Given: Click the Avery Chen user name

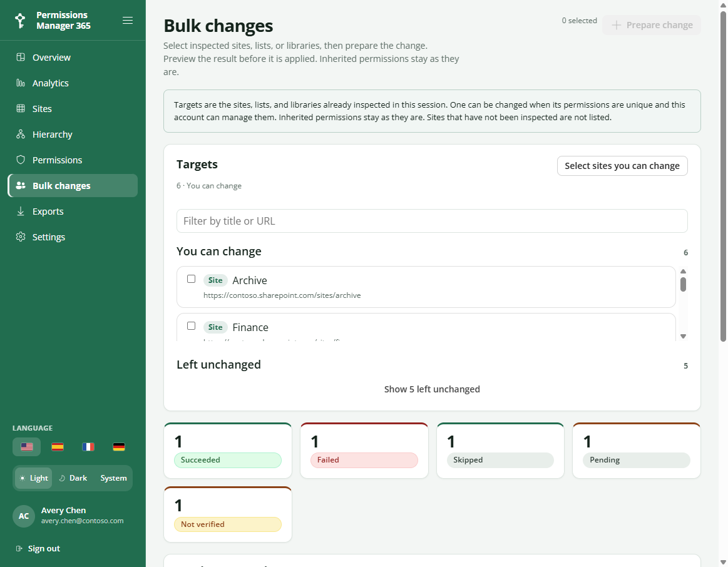Looking at the screenshot, I should tap(64, 511).
